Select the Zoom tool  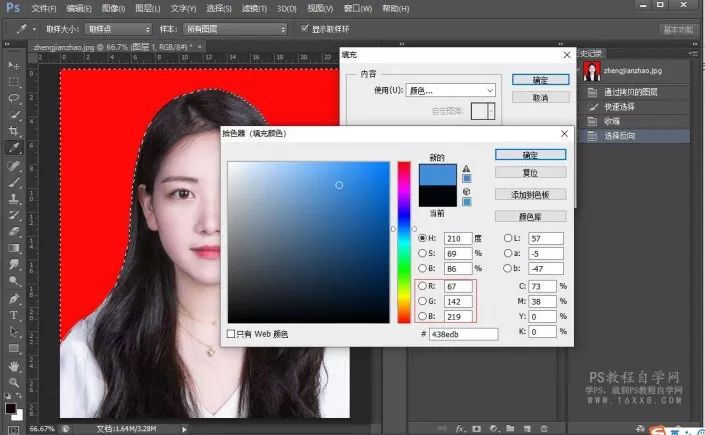coord(14,382)
